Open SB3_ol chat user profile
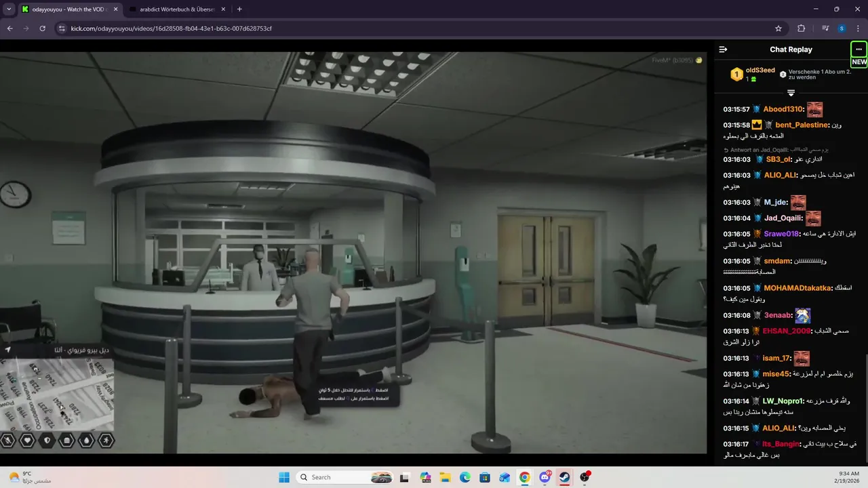This screenshot has width=868, height=488. 778,159
